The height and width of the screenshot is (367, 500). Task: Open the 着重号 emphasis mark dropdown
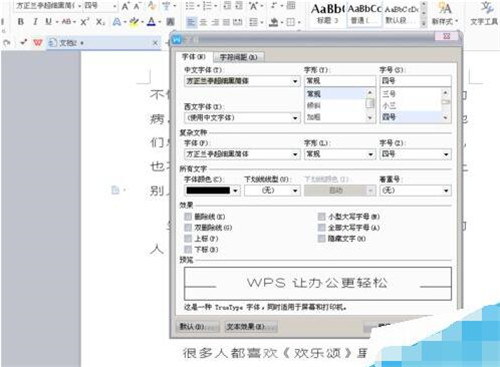pos(446,190)
